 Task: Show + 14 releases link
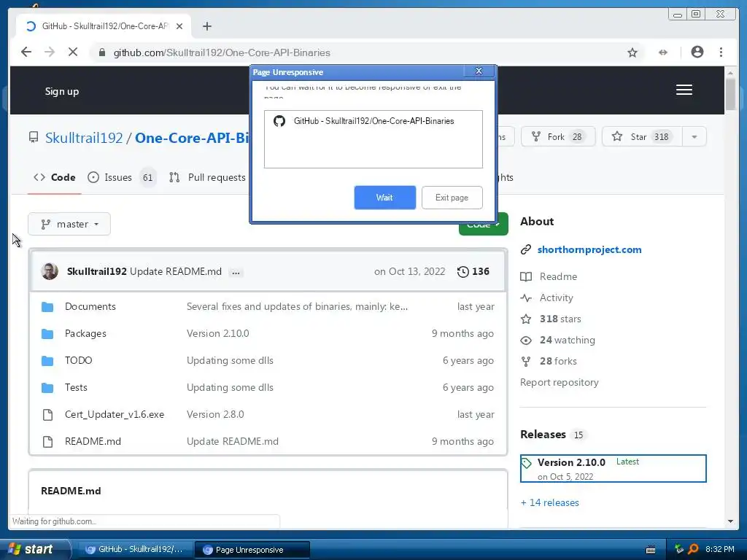point(550,503)
